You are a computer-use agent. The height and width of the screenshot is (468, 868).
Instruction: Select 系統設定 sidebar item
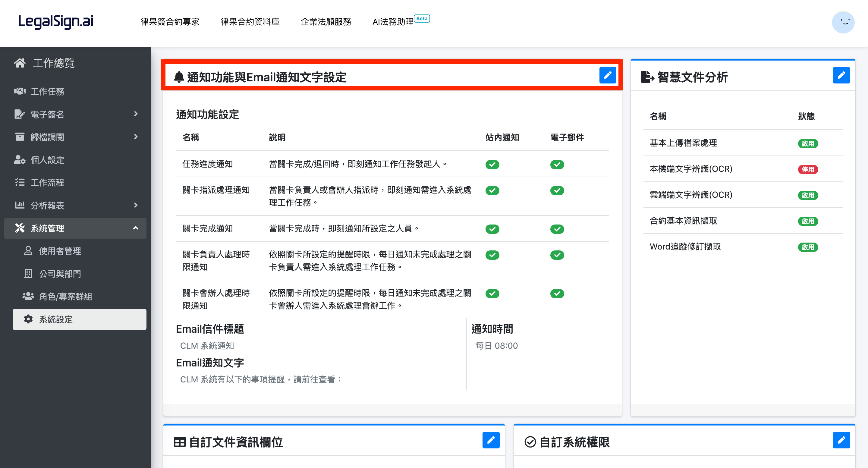(x=79, y=319)
